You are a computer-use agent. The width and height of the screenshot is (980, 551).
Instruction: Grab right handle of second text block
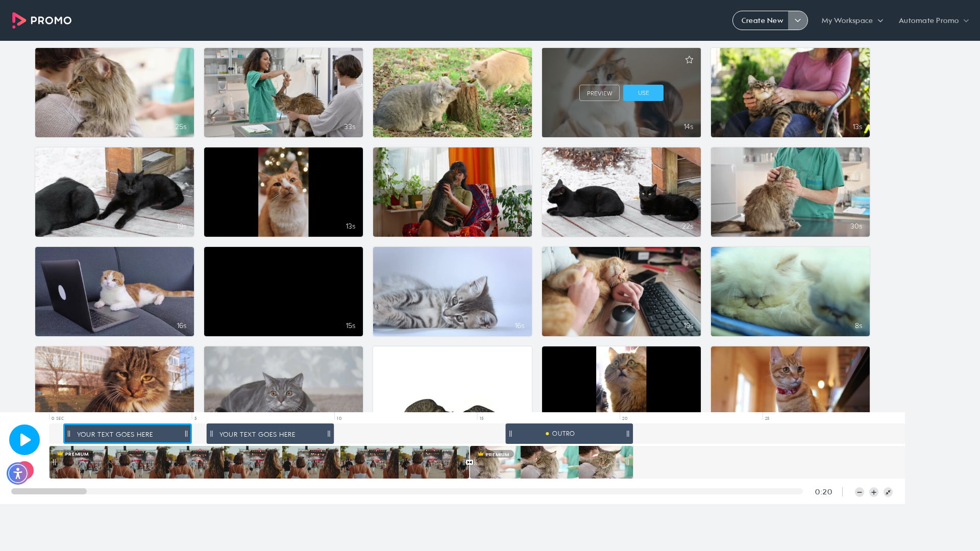329,434
